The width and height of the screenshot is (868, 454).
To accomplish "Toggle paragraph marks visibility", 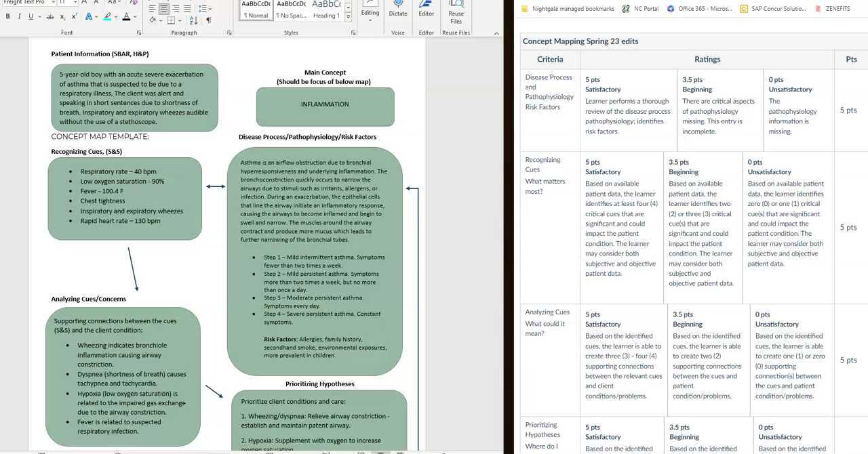I will point(208,21).
